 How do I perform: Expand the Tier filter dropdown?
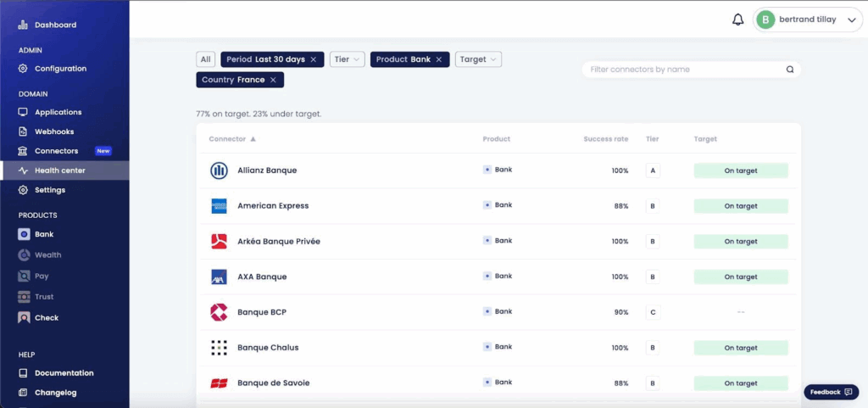(x=347, y=59)
